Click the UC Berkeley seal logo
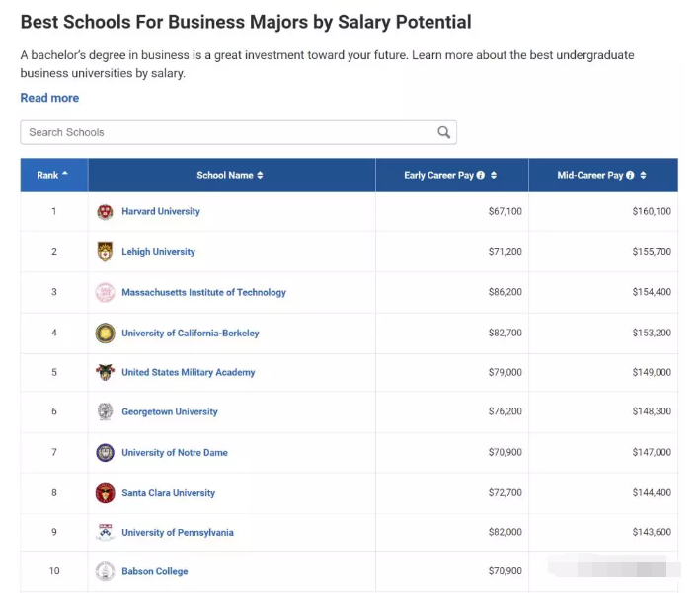The image size is (700, 593). [x=105, y=333]
